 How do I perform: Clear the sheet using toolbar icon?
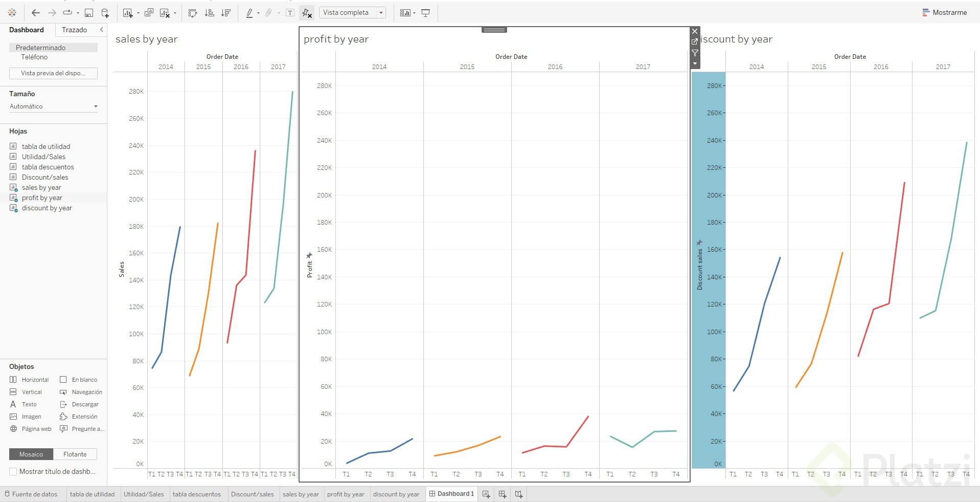pyautogui.click(x=165, y=13)
